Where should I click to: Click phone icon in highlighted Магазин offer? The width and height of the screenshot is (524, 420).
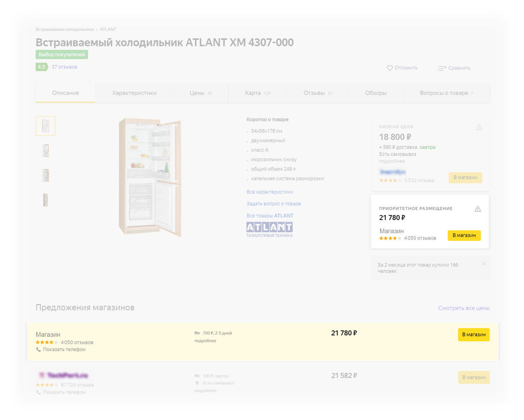38,349
